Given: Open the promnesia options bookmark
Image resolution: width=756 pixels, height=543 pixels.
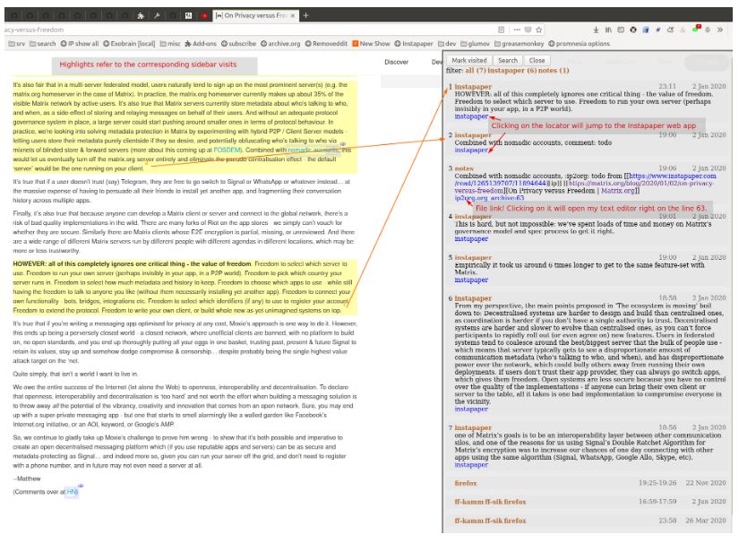Looking at the screenshot, I should click(x=579, y=43).
